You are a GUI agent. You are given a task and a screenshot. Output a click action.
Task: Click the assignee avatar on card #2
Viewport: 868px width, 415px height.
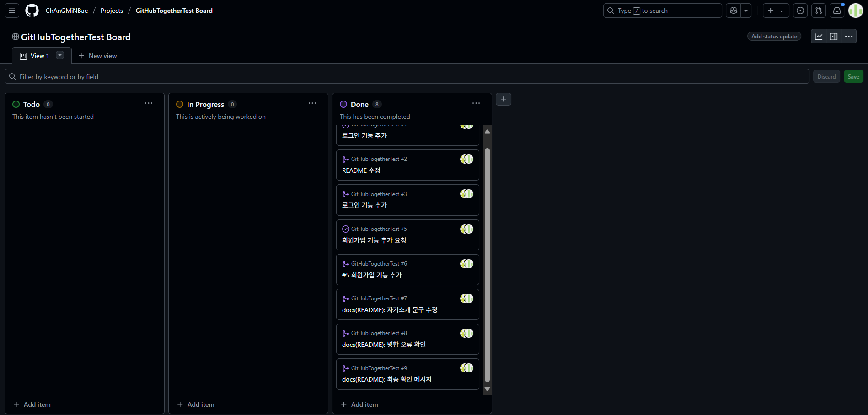[x=467, y=159]
